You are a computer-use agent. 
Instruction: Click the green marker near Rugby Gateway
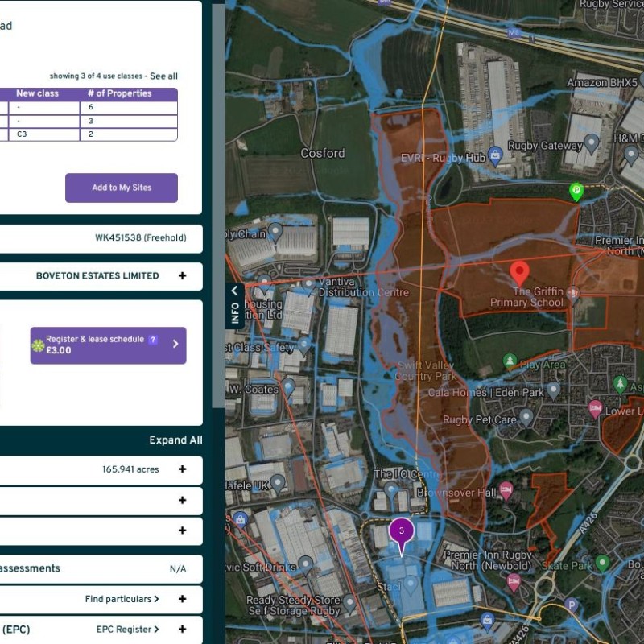(x=576, y=192)
